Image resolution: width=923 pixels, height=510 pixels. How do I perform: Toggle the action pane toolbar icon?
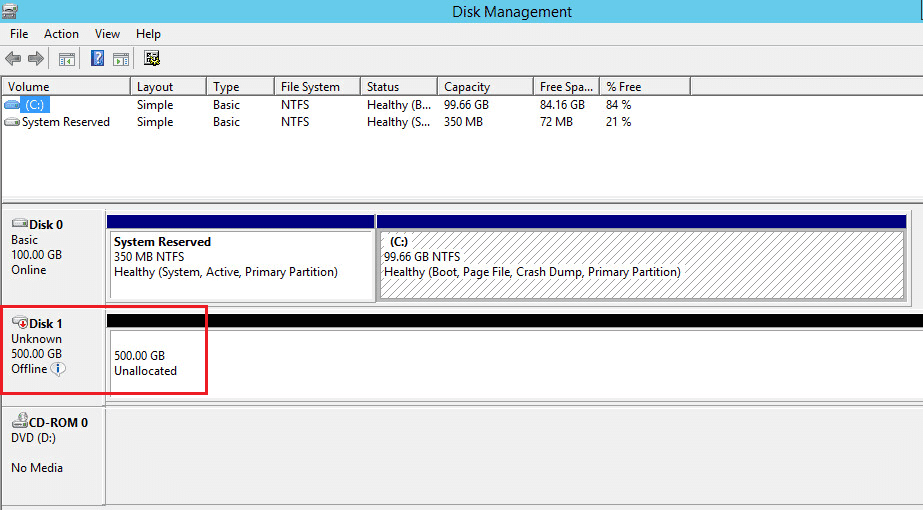(x=121, y=59)
